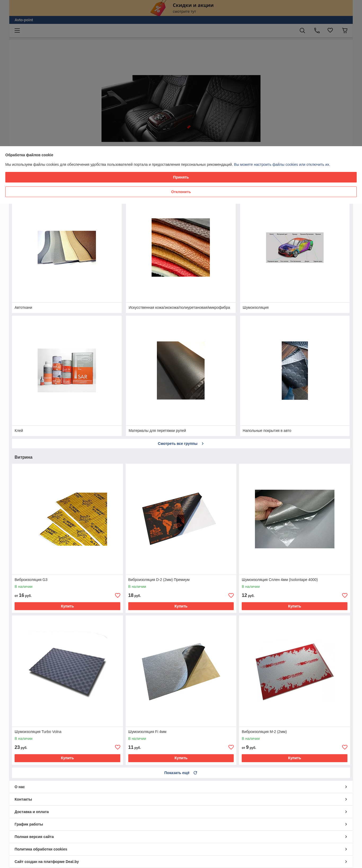Open Смотреть все группы link
Screen dimensions: 362x868
click(181, 444)
